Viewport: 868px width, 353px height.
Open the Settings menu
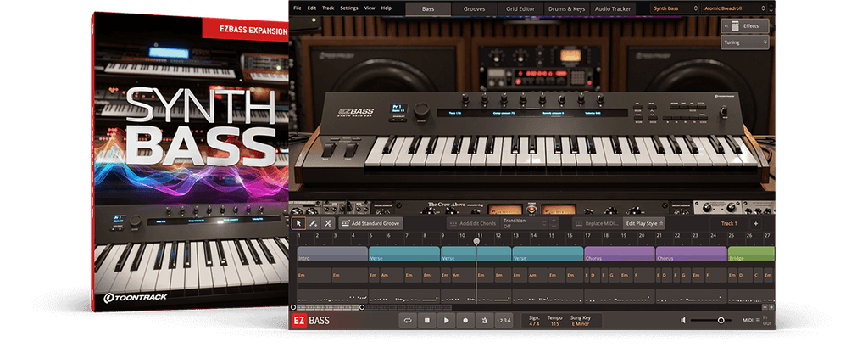(348, 8)
